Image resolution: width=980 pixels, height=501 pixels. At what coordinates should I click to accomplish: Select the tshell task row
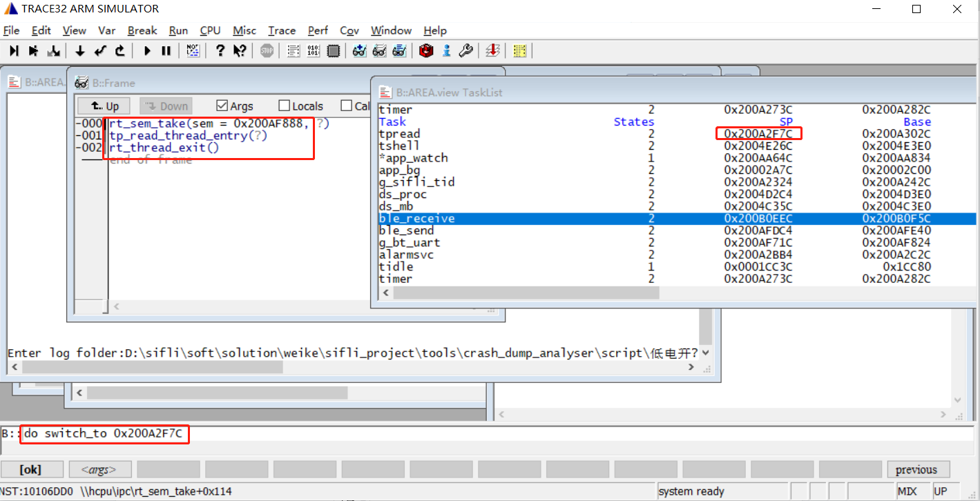(677, 146)
